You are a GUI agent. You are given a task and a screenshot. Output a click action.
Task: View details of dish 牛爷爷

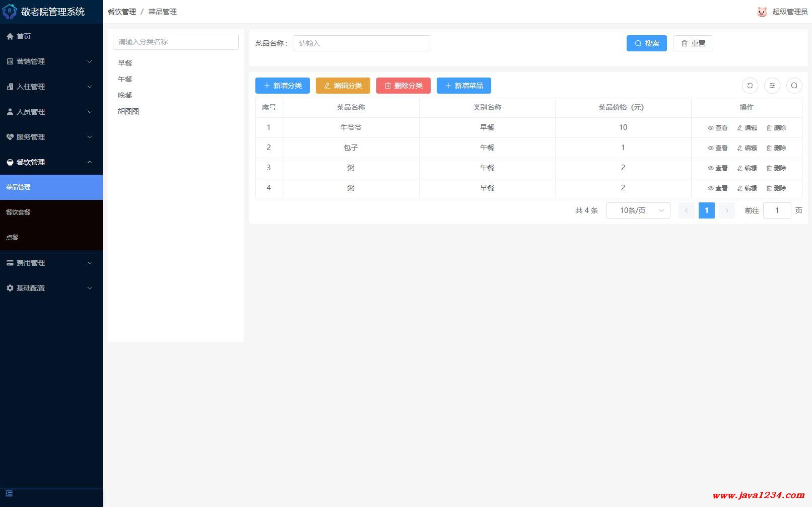point(717,128)
